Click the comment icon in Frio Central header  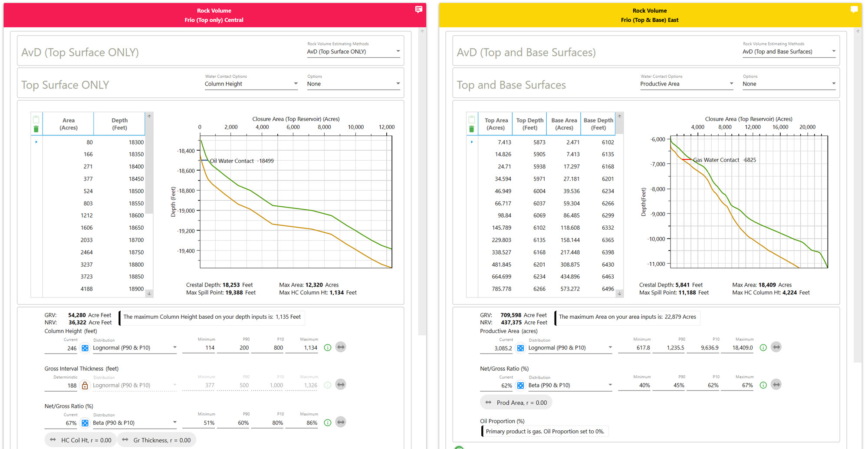(x=418, y=10)
